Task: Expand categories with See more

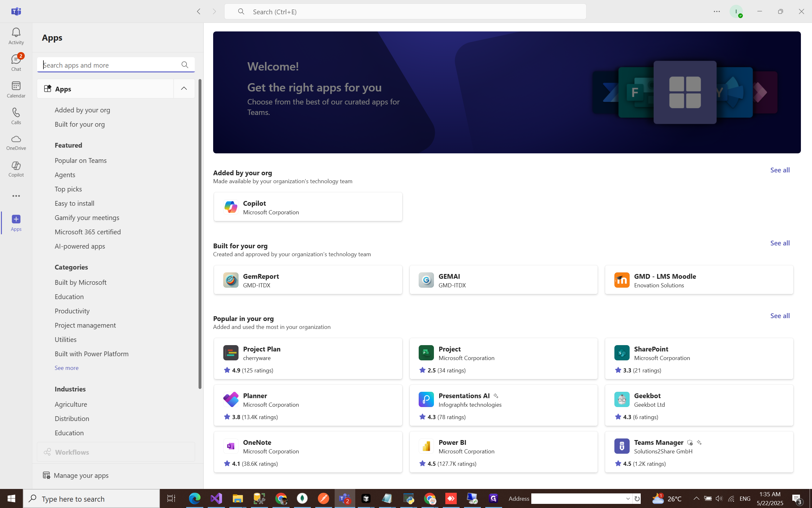Action: [x=66, y=368]
